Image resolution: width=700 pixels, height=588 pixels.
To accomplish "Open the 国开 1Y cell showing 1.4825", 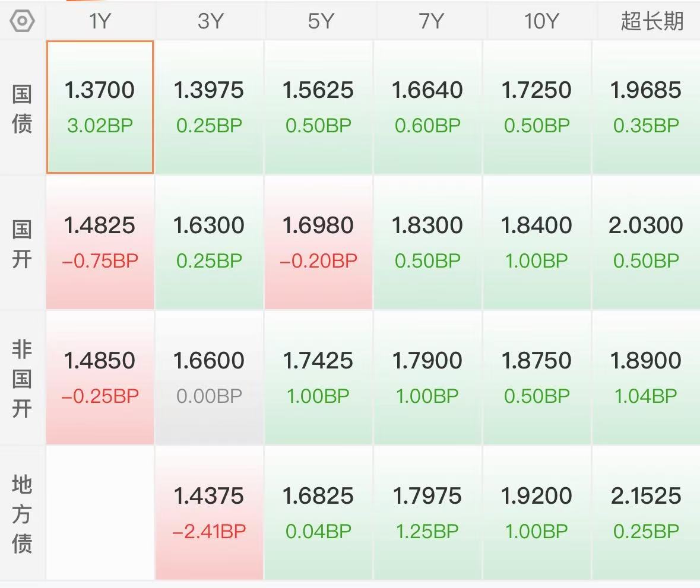I will click(100, 242).
